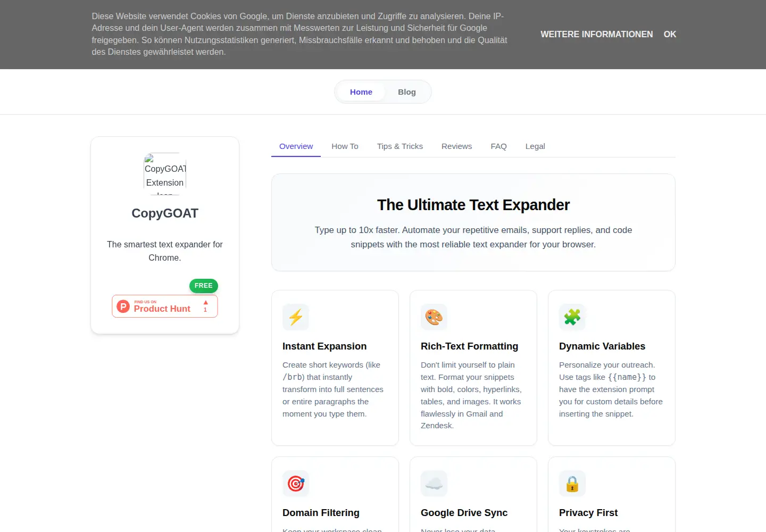Click the green FREE badge

pos(204,286)
